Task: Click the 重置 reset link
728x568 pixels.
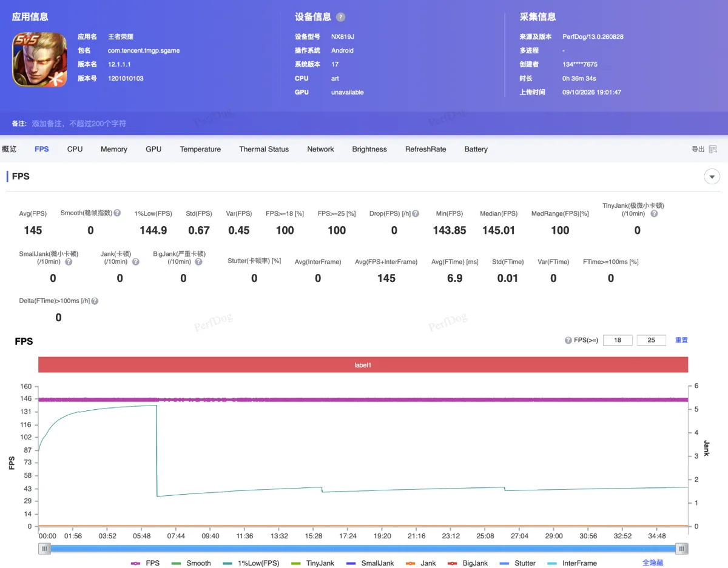Action: [682, 340]
